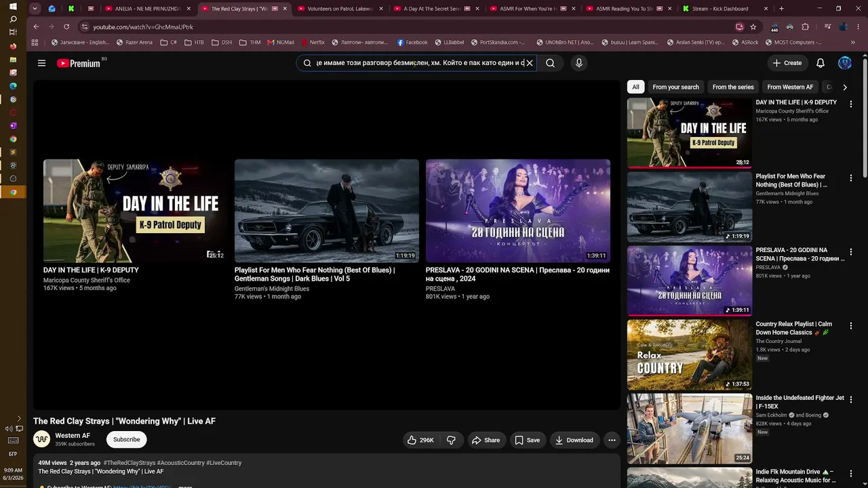Viewport: 868px width, 488px height.
Task: Subscribe to Western AF channel
Action: (x=127, y=439)
